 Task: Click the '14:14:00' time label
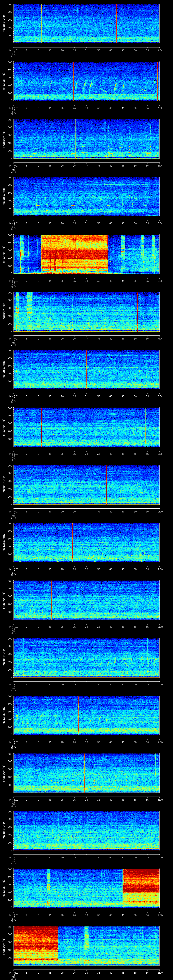(x=13, y=799)
